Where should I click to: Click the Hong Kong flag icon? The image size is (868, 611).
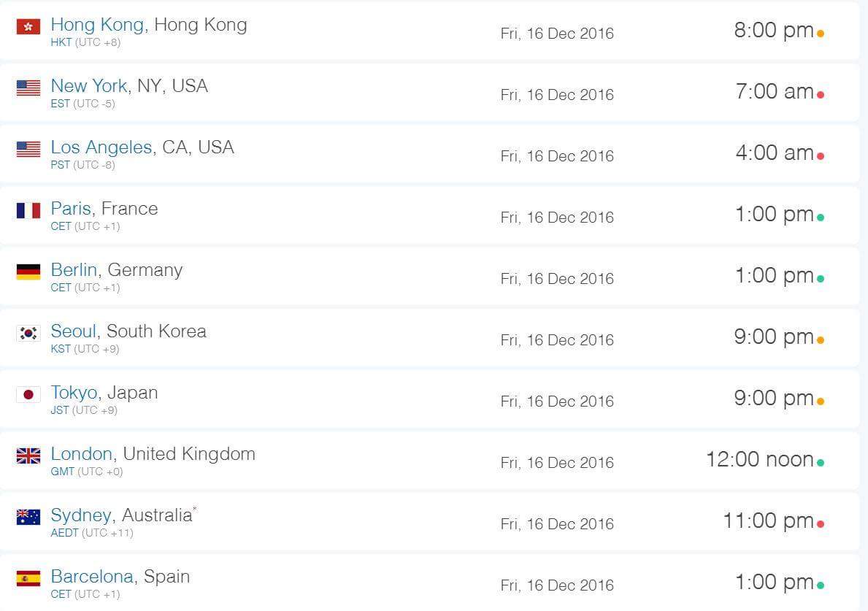pos(28,26)
